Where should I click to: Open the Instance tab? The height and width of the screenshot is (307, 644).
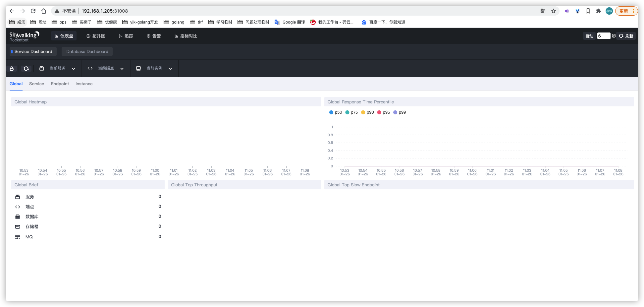click(84, 84)
